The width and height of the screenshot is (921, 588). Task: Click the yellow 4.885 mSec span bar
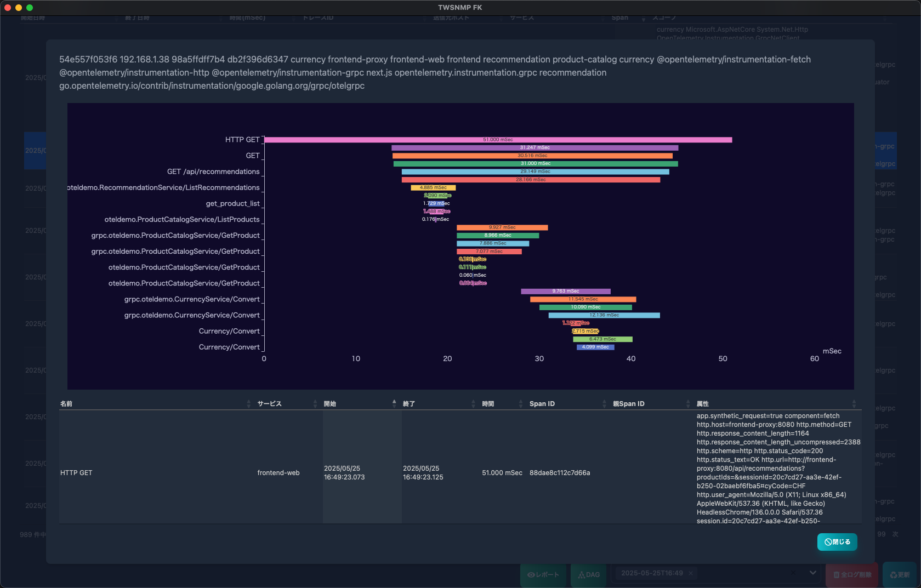click(433, 187)
